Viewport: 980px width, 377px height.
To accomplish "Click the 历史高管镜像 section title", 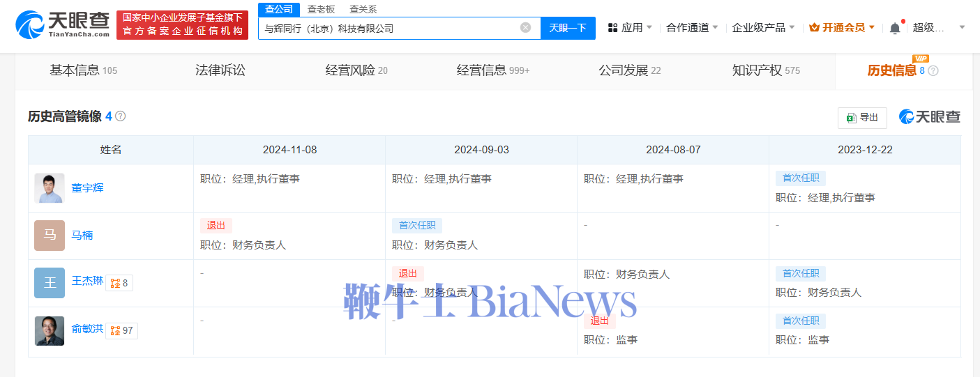I will coord(65,116).
